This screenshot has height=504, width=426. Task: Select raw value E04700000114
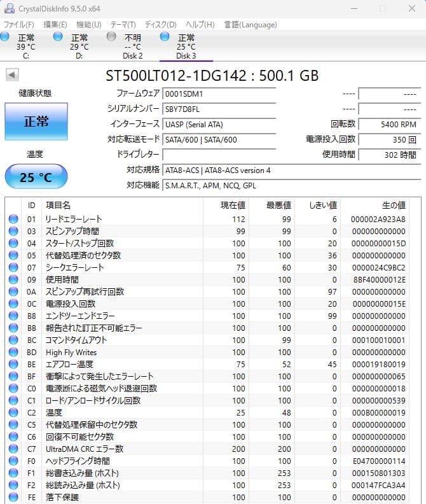[379, 461]
